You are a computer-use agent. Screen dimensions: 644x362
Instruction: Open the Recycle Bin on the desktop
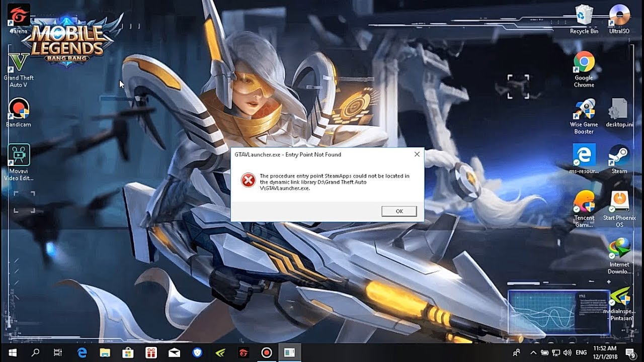point(584,19)
